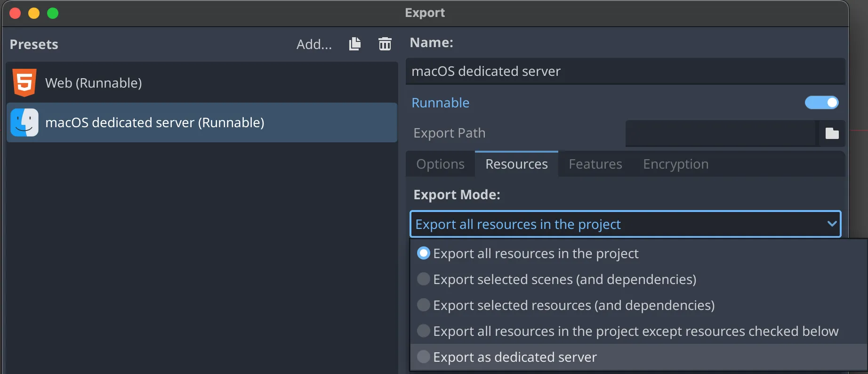Click into the Export Path field
The image size is (868, 374).
[x=721, y=133]
